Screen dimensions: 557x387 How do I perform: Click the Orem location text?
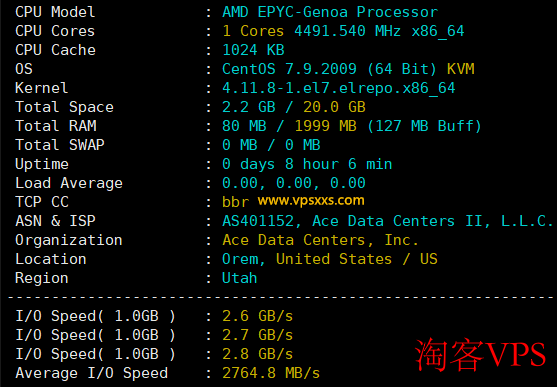pyautogui.click(x=240, y=259)
